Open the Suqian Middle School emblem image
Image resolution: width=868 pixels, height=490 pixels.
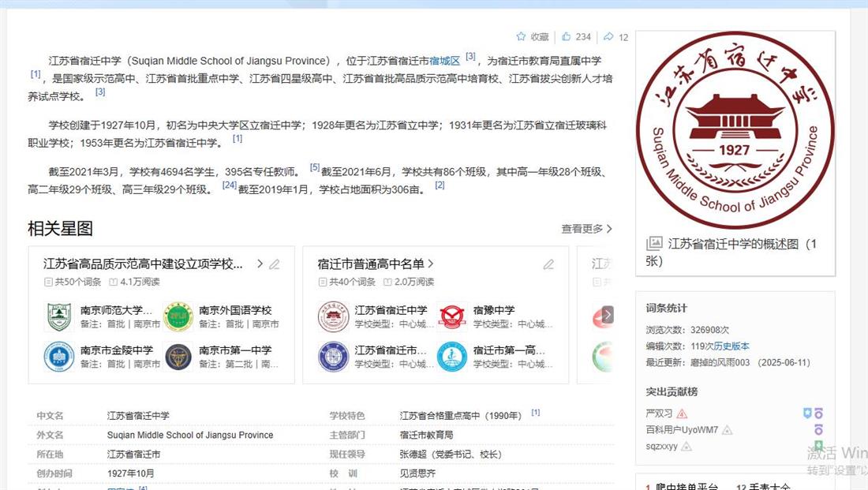[735, 129]
